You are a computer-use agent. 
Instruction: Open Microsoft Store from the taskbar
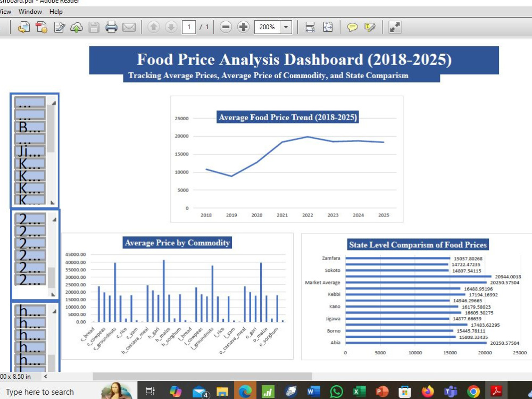[x=405, y=392]
